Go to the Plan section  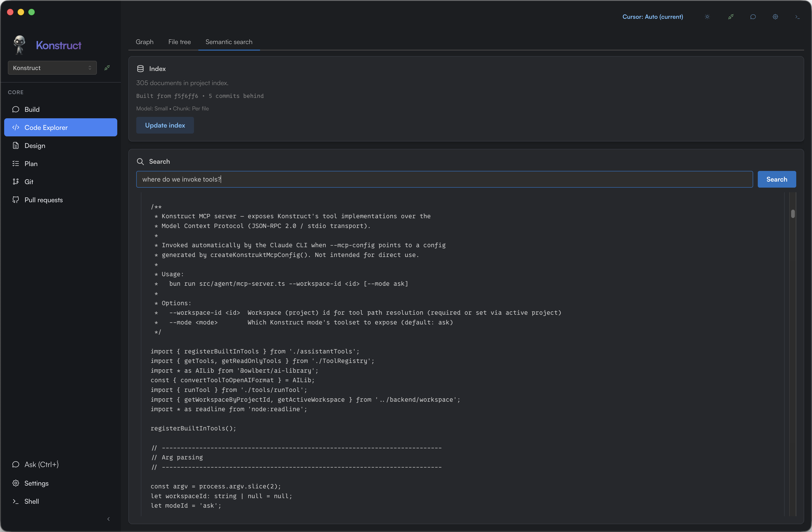pos(31,163)
